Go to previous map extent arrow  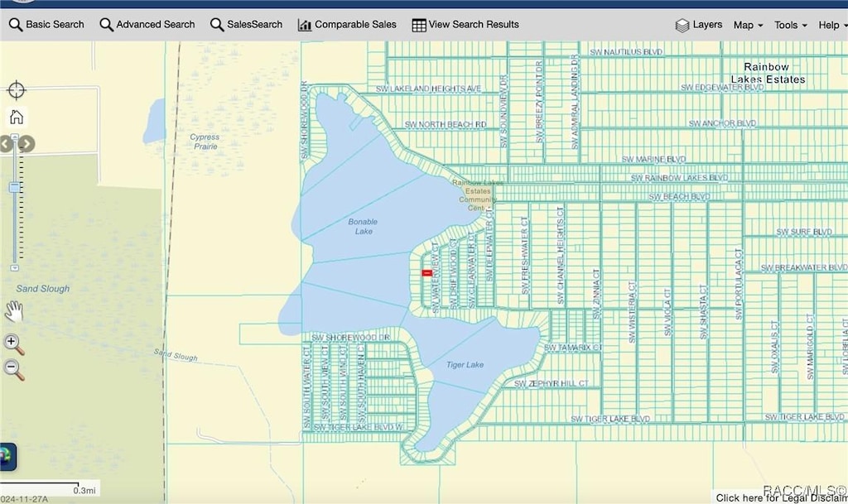pyautogui.click(x=6, y=144)
